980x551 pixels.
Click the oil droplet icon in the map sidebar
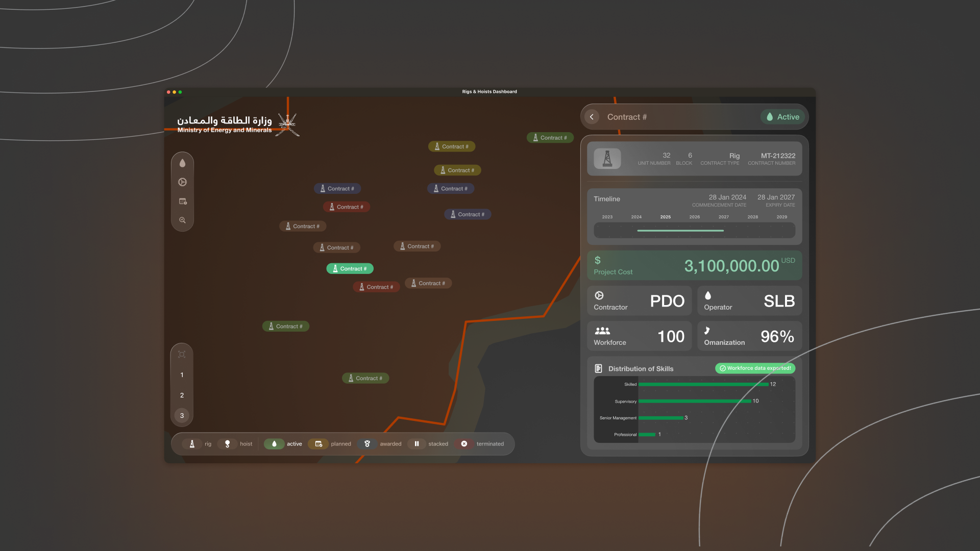coord(182,163)
